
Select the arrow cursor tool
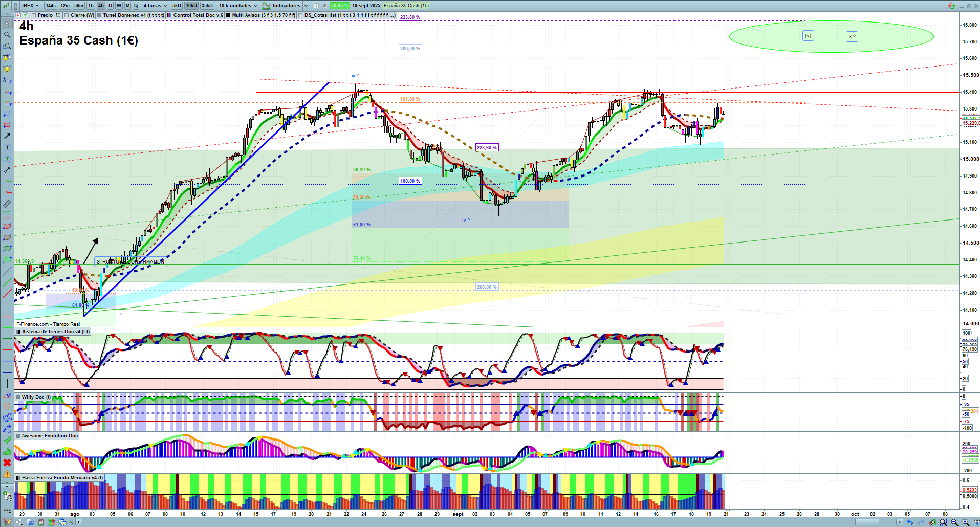[x=7, y=24]
